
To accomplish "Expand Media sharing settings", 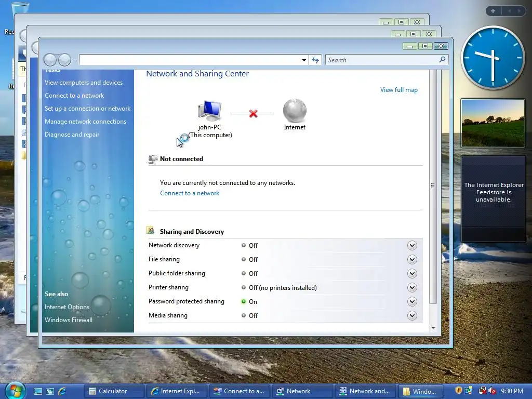I will click(x=412, y=315).
